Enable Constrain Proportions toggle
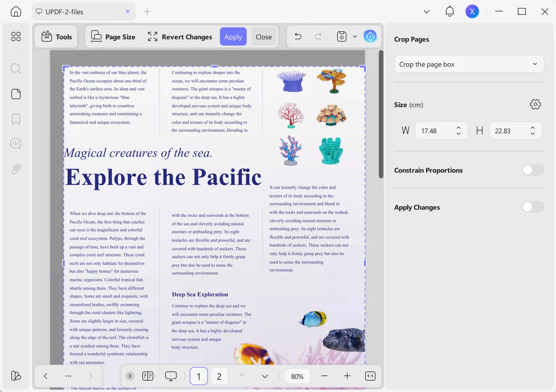Viewport: 556px width, 392px height. pos(533,170)
